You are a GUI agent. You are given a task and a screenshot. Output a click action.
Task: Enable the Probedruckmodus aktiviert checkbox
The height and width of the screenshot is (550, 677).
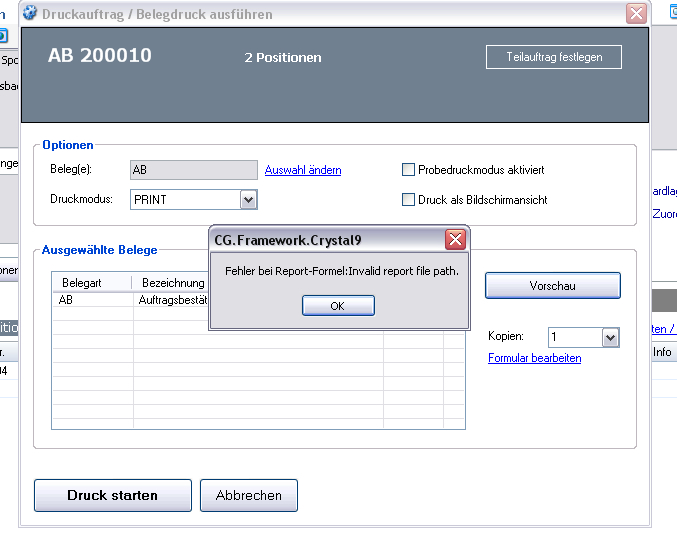pyautogui.click(x=408, y=170)
